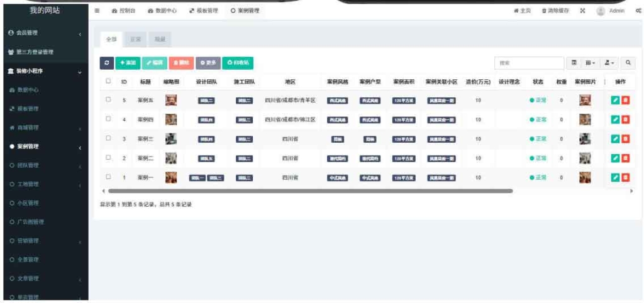
Task: Open 广告图管理 in the sidebar
Action: [45, 222]
